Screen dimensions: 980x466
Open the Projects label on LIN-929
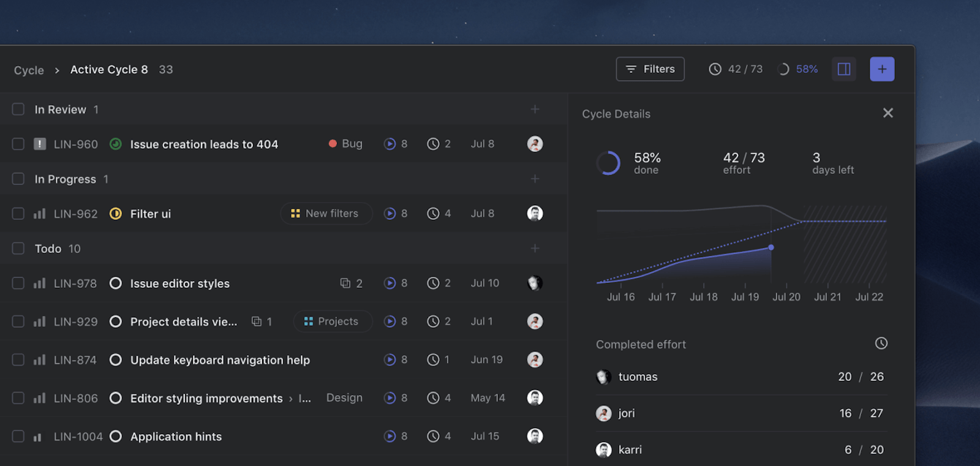pos(332,321)
